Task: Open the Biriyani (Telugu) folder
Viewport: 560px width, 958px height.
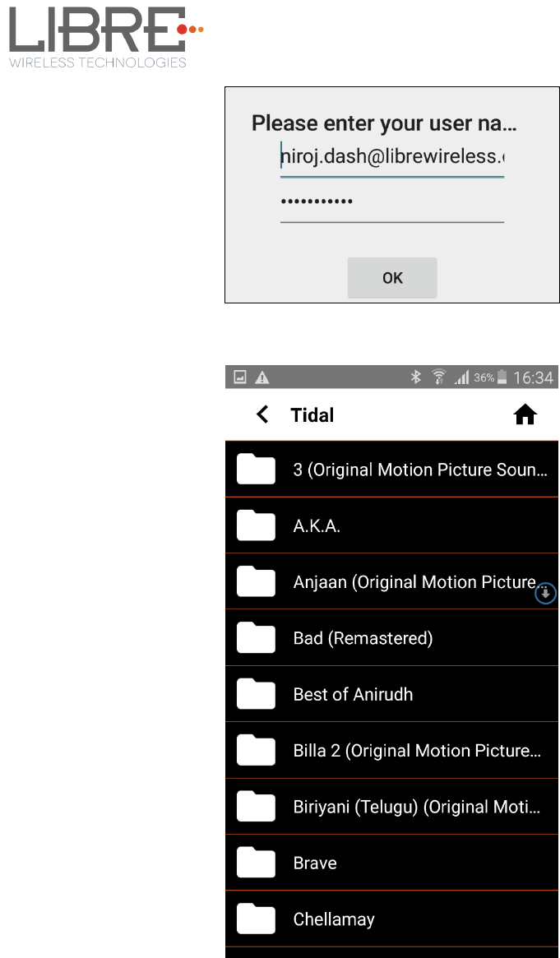Action: 391,807
